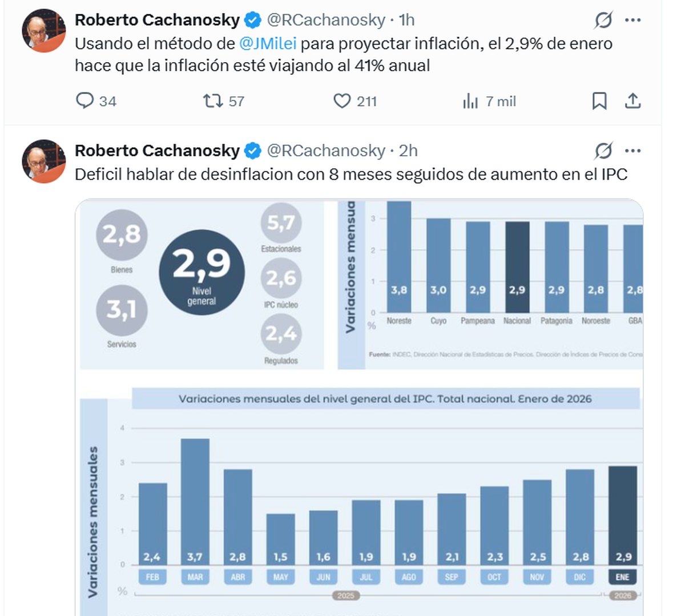685x616 pixels.
Task: View analytics for the 7 mil views tweet
Action: pyautogui.click(x=470, y=102)
